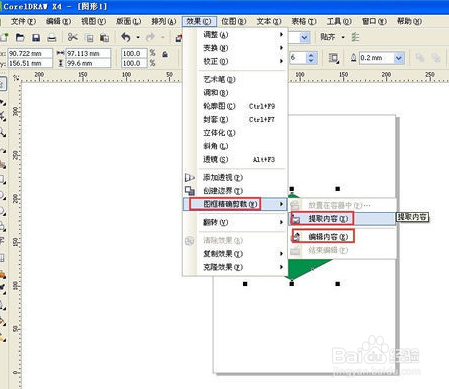Click the Print icon in the toolbar
The image size is (449, 389).
(x=52, y=38)
